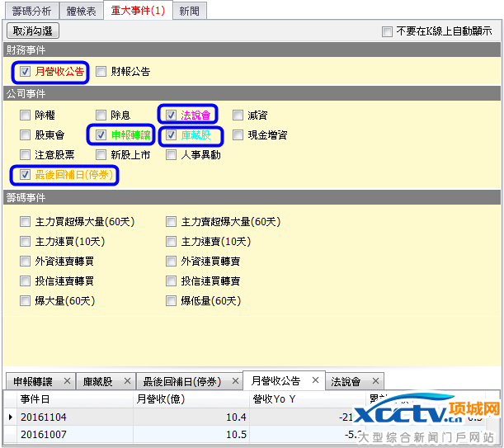Close the 法說會 bottom tab

pyautogui.click(x=374, y=381)
